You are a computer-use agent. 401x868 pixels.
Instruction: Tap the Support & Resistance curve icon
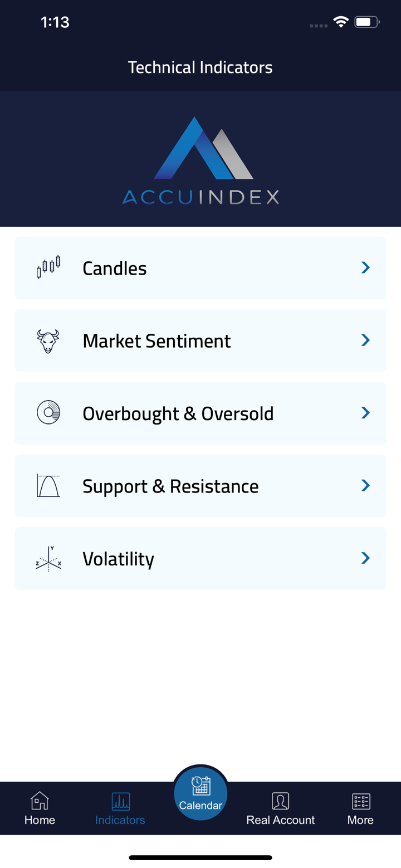(48, 486)
